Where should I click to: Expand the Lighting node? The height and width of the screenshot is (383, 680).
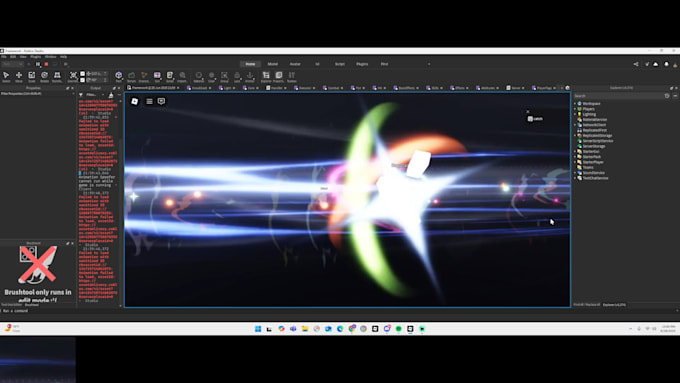point(575,114)
